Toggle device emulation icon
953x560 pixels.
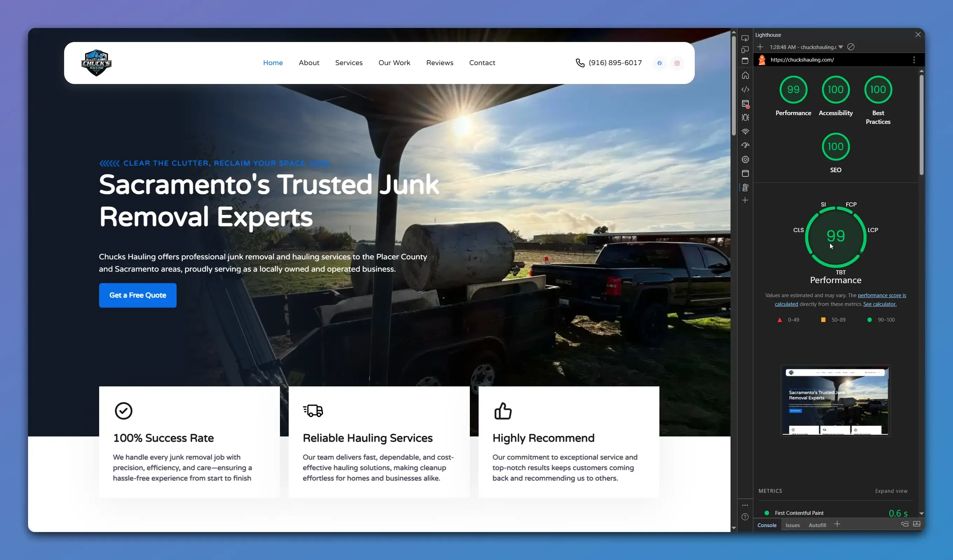(x=745, y=49)
